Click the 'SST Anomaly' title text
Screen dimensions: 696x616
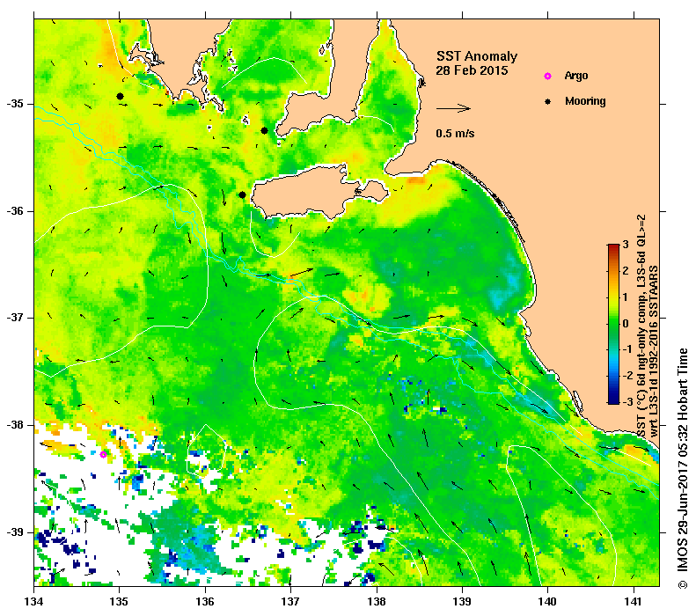[x=477, y=56]
